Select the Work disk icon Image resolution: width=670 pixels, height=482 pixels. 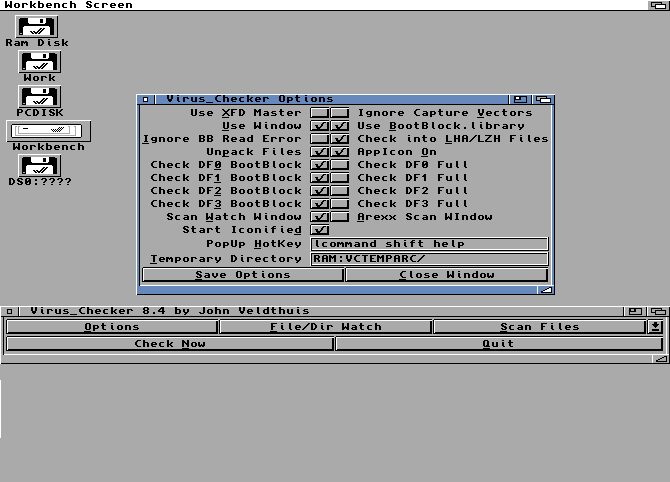(x=39, y=62)
